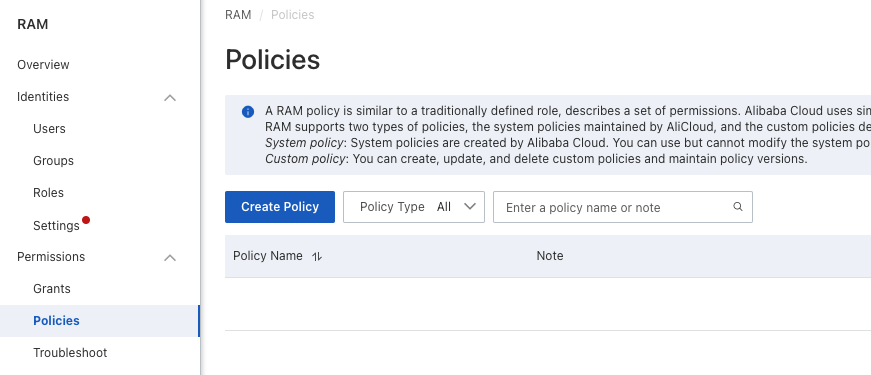Open Settings in the sidebar
871x375 pixels.
click(56, 226)
